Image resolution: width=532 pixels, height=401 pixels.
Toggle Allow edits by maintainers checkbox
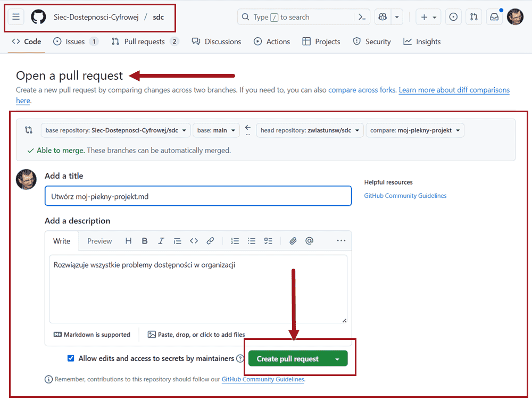tap(71, 358)
